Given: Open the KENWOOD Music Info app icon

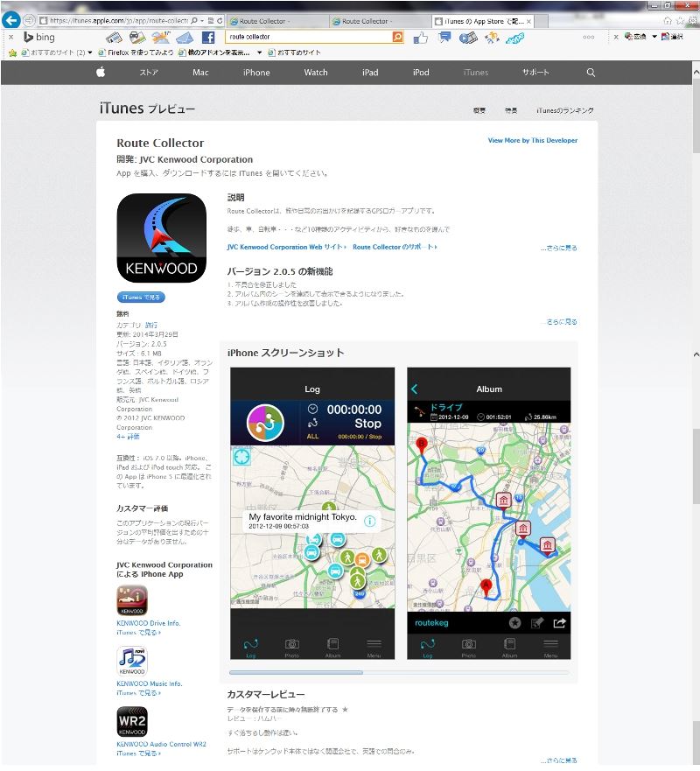Looking at the screenshot, I should 132,662.
